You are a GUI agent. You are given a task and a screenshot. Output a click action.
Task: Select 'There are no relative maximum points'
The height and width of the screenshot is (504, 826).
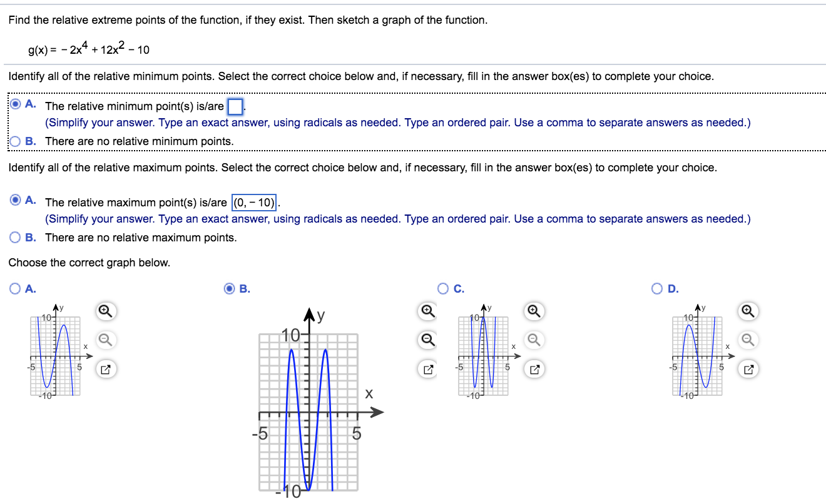point(14,236)
